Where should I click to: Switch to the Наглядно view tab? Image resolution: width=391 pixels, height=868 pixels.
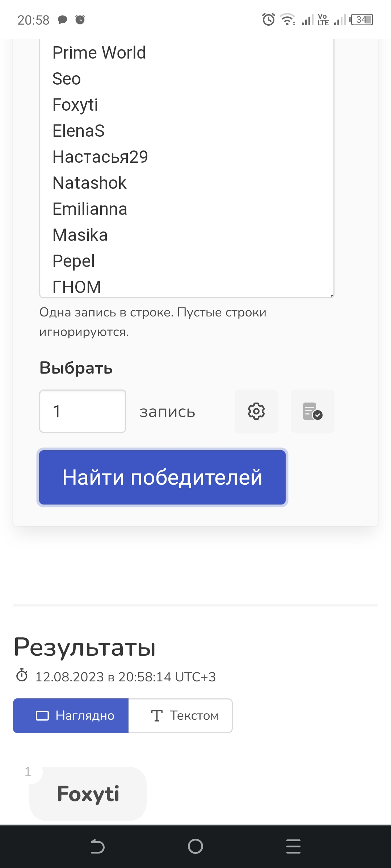click(x=71, y=716)
